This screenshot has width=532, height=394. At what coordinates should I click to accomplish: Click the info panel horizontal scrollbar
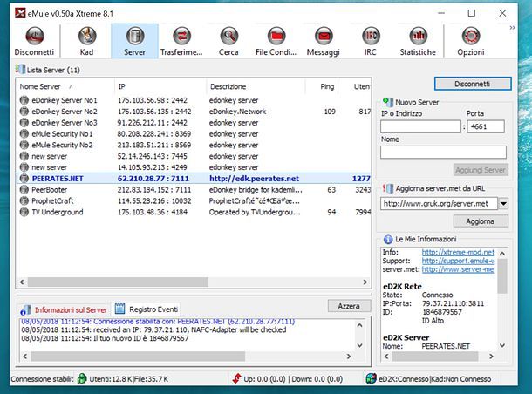click(435, 357)
